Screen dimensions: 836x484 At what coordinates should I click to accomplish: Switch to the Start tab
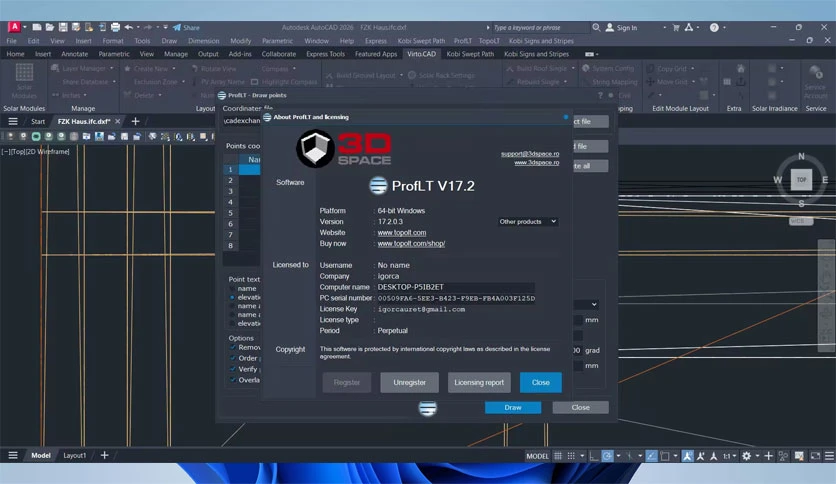(x=38, y=122)
